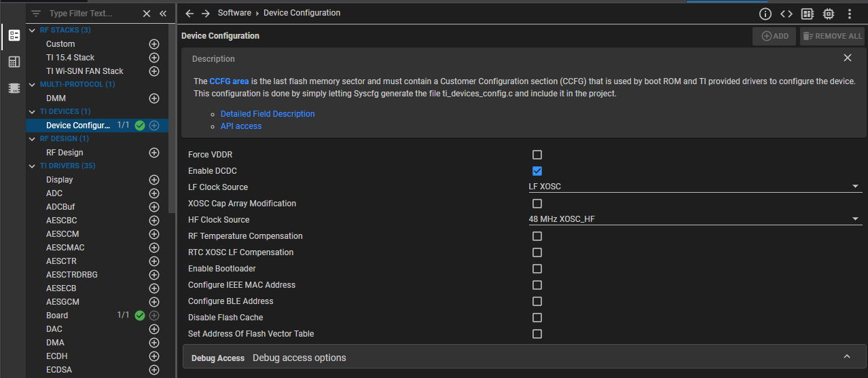Click the info icon in top toolbar
868x378 pixels.
[x=765, y=14]
